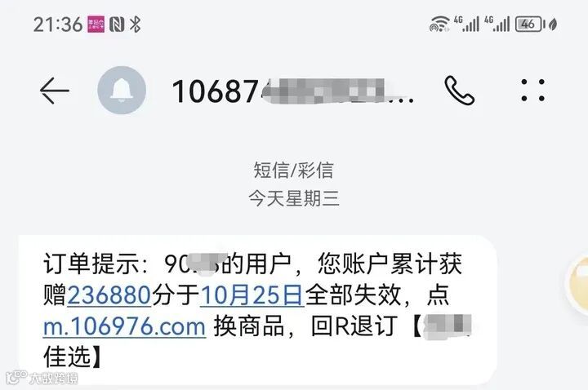Tap the leaf power-saving icon

click(553, 24)
